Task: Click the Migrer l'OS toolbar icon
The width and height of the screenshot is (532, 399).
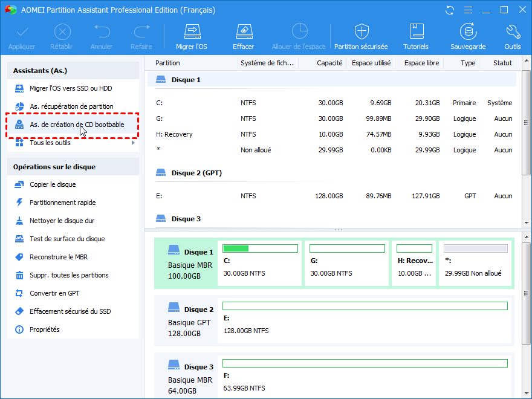Action: point(192,32)
